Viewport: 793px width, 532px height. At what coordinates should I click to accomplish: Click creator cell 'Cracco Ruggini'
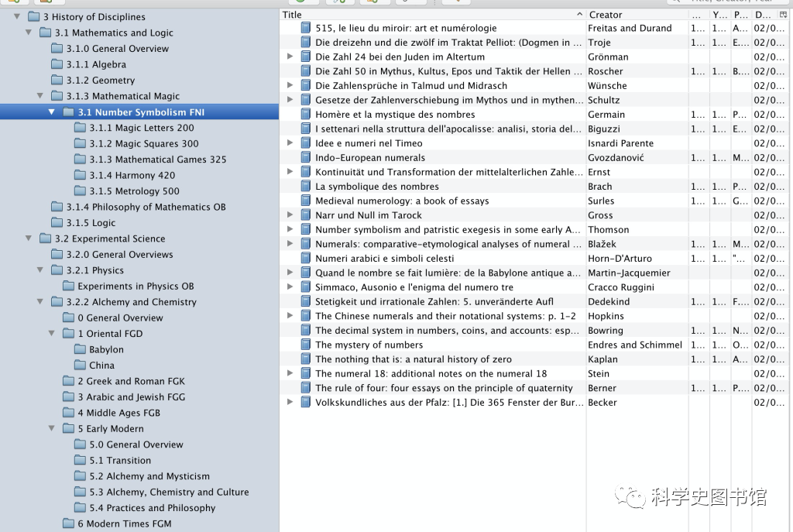pos(620,287)
